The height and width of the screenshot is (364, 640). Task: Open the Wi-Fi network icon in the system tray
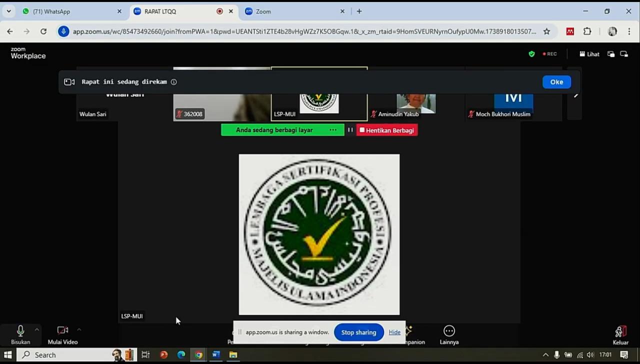(x=579, y=355)
